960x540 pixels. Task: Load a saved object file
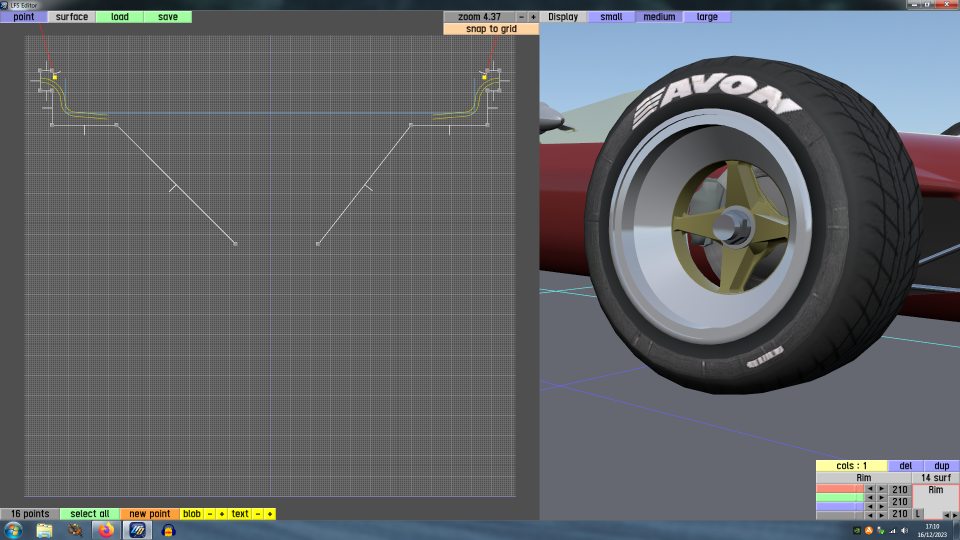click(x=119, y=17)
